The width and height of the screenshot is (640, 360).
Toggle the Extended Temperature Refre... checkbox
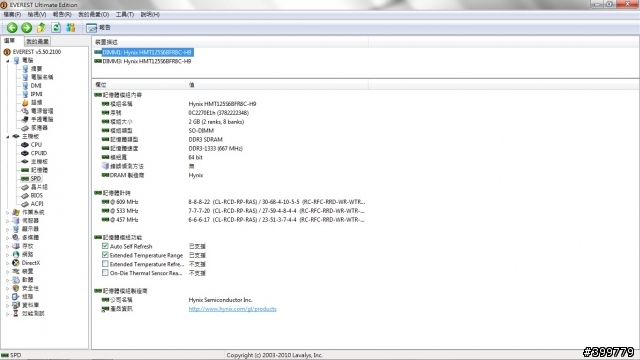pyautogui.click(x=105, y=264)
